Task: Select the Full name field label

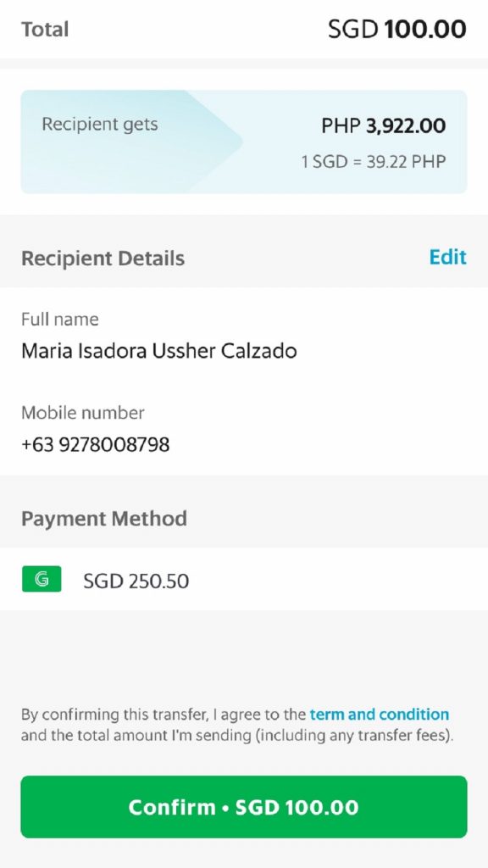Action: tap(59, 320)
